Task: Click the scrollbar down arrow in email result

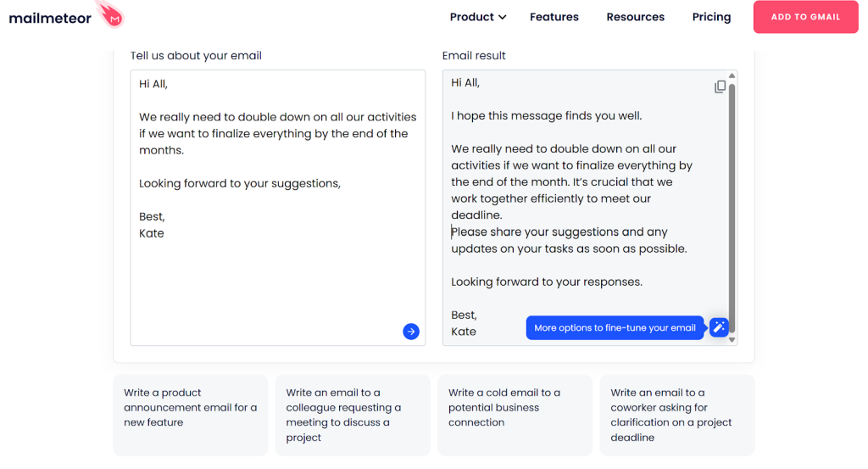Action: point(732,340)
